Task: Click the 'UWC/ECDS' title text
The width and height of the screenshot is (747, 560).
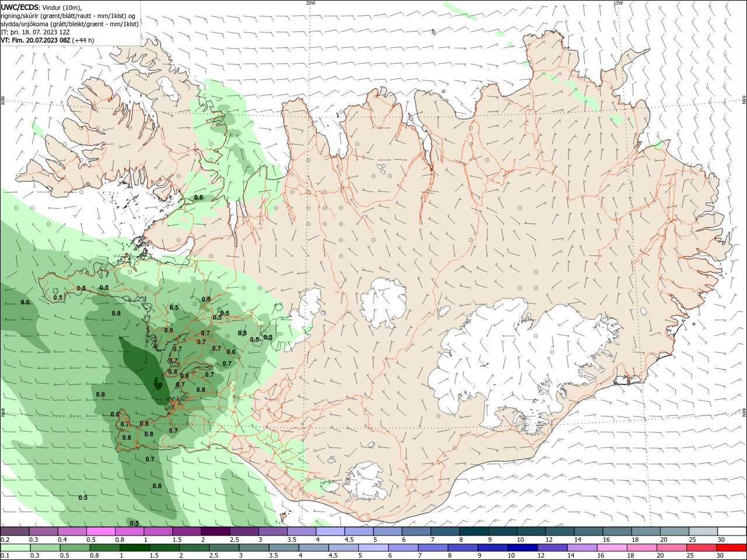Action: point(20,7)
